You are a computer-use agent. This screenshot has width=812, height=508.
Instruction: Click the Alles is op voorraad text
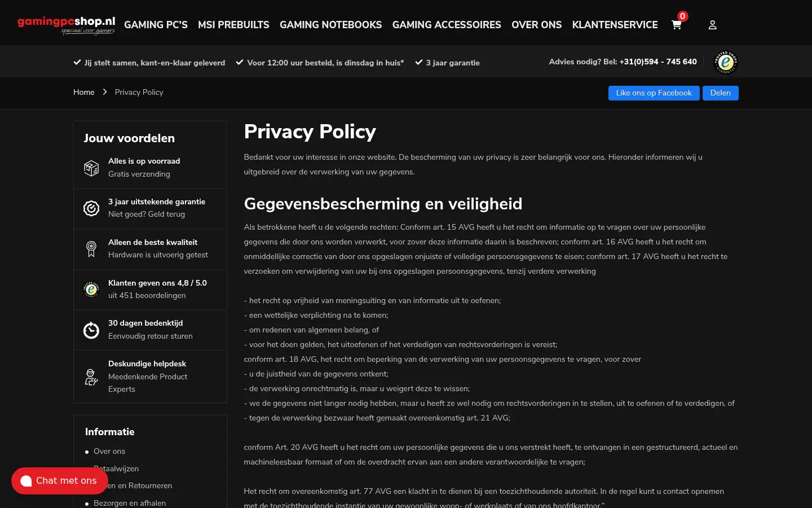(144, 161)
